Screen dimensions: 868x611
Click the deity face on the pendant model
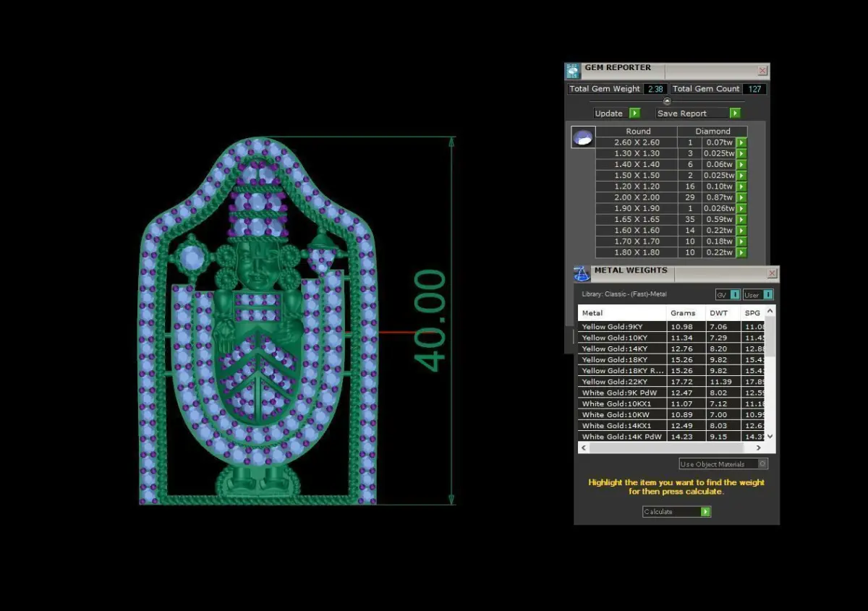pyautogui.click(x=258, y=265)
